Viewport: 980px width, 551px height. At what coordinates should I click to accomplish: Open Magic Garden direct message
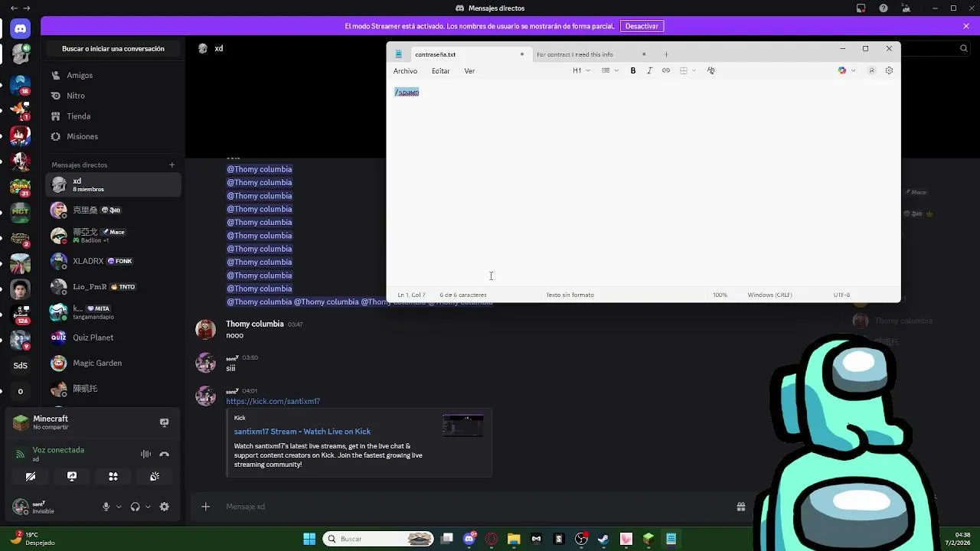coord(113,363)
